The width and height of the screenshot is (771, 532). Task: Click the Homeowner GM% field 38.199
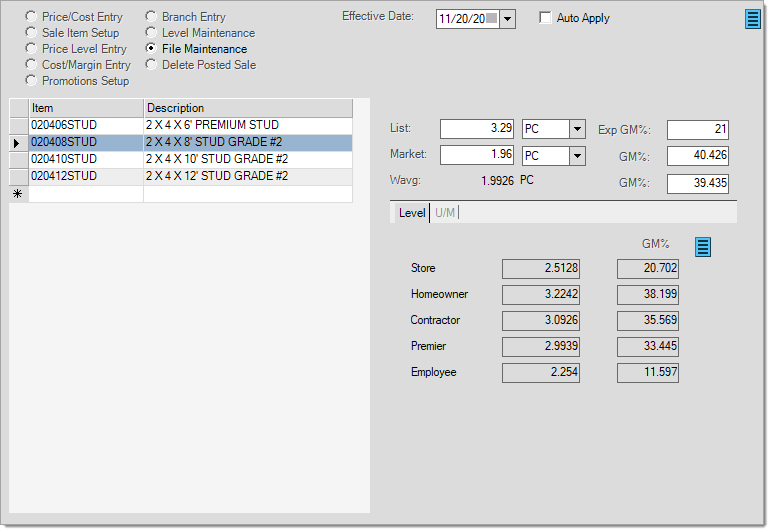(648, 295)
